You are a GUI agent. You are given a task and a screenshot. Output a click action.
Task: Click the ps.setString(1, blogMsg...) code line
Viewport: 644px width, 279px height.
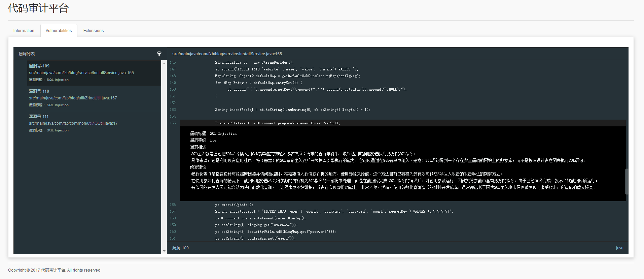pyautogui.click(x=256, y=225)
